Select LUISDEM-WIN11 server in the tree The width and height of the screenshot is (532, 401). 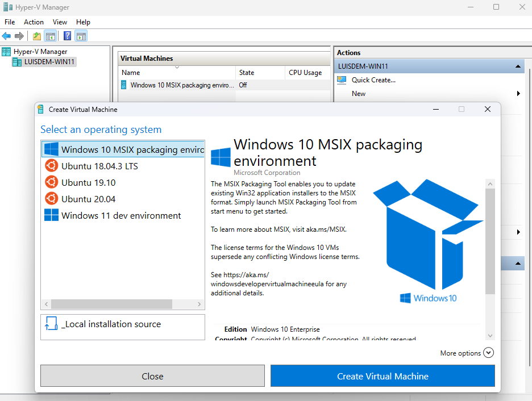49,62
